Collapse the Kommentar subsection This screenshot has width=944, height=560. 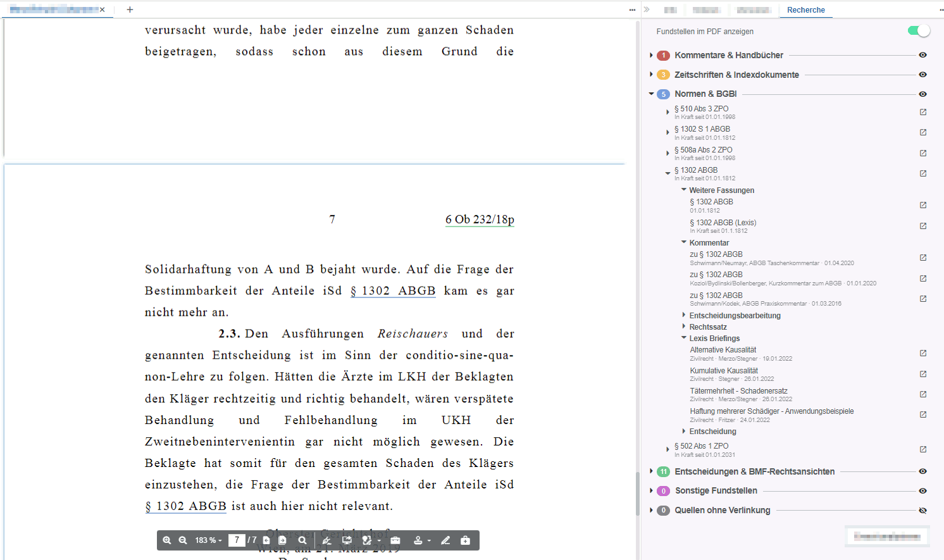[x=684, y=242]
